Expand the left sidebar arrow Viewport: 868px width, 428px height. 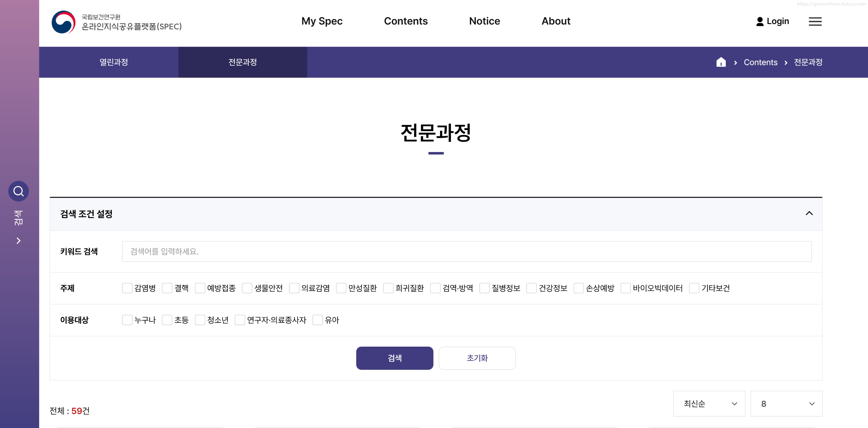[19, 241]
